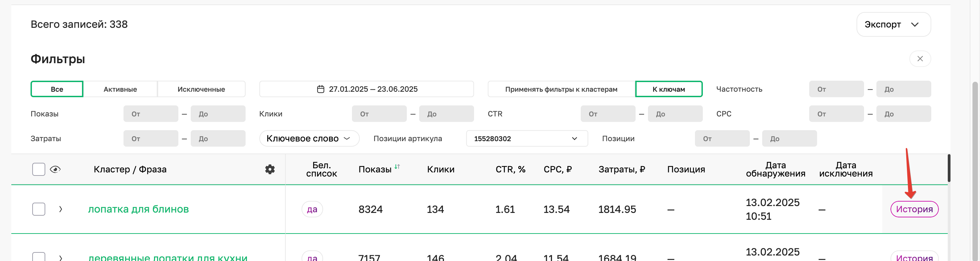Click Показы До field

coord(218,114)
